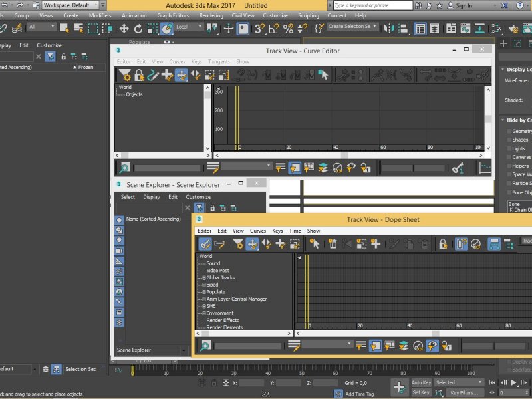
Task: Choose Draw Curves tool in Curve Editor
Action: coord(153,75)
